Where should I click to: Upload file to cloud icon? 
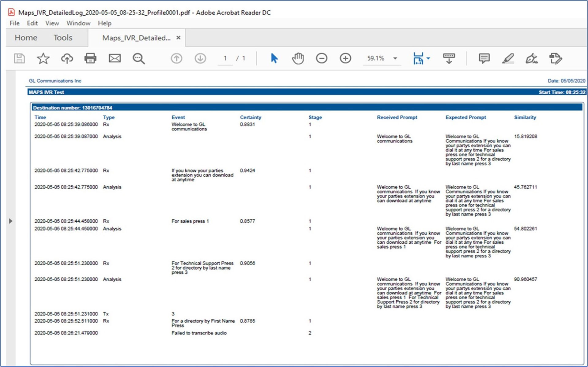point(67,58)
